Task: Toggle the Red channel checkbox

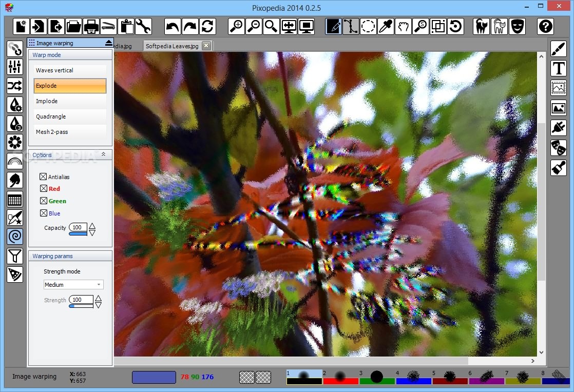Action: pyautogui.click(x=44, y=188)
